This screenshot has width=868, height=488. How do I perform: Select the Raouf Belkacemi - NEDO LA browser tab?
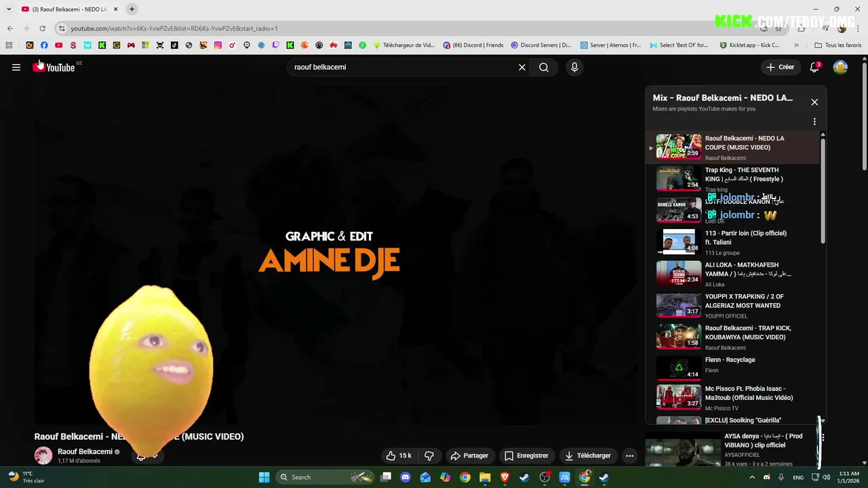69,9
